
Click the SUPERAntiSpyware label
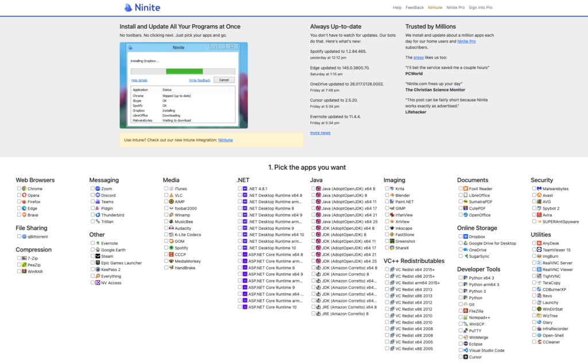(560, 222)
